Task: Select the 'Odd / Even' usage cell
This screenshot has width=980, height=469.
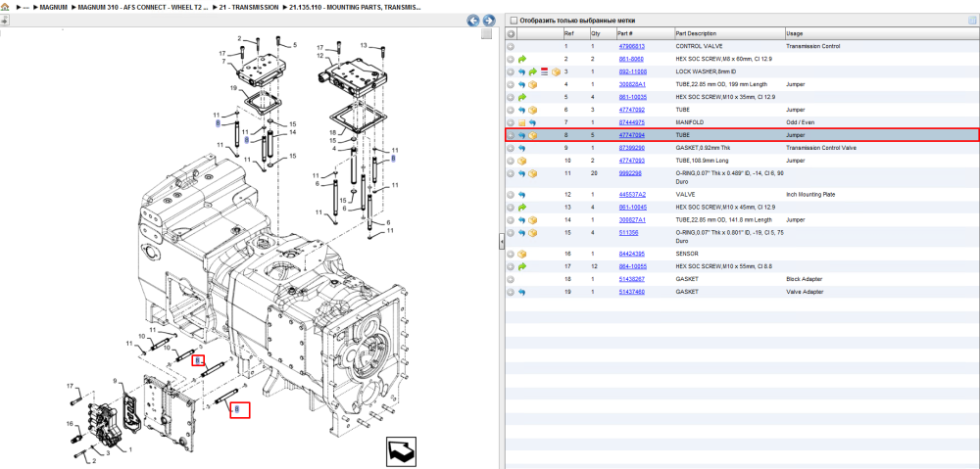Action: click(799, 122)
